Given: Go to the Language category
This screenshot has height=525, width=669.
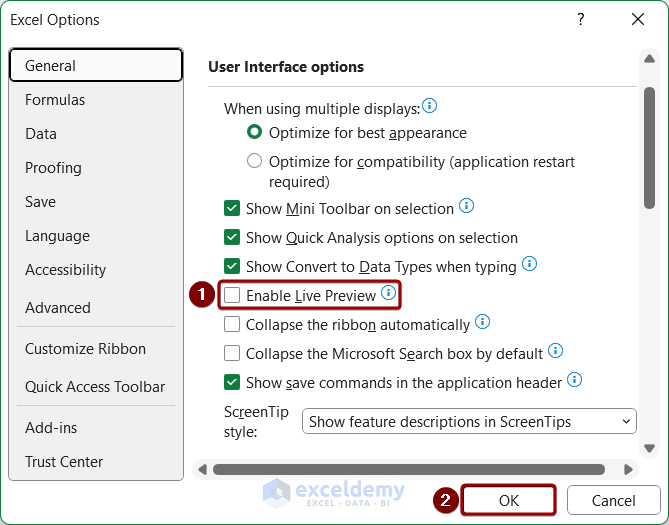Looking at the screenshot, I should coord(96,236).
